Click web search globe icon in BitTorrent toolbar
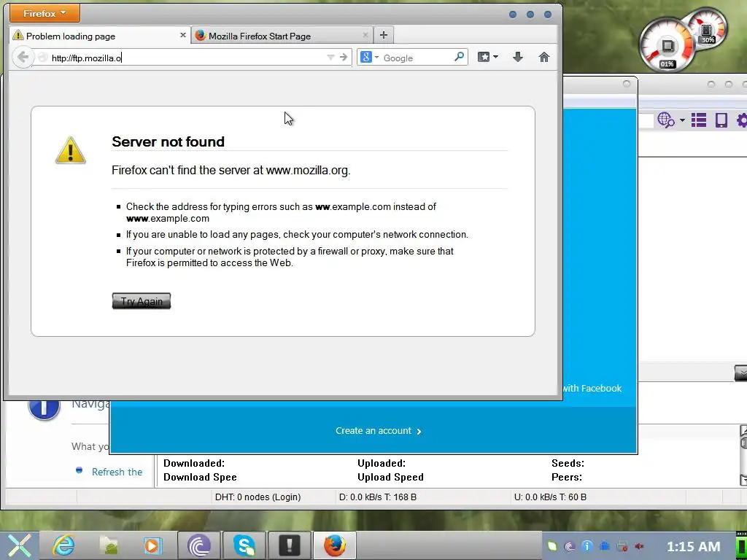The image size is (747, 560). pyautogui.click(x=665, y=120)
